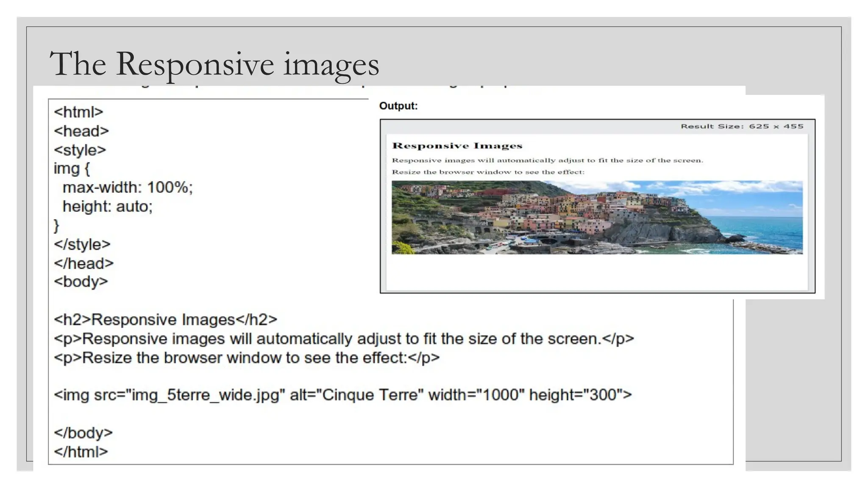Click the "img {" selector line
The image size is (868, 488).
click(72, 169)
